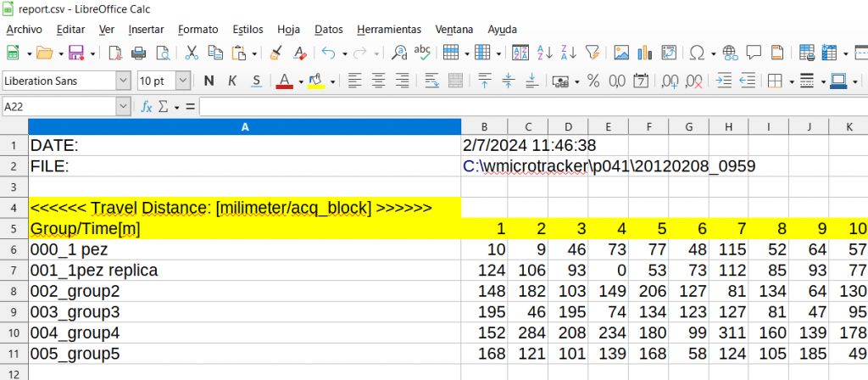868x380 pixels.
Task: Open the Formato menu
Action: (x=198, y=30)
